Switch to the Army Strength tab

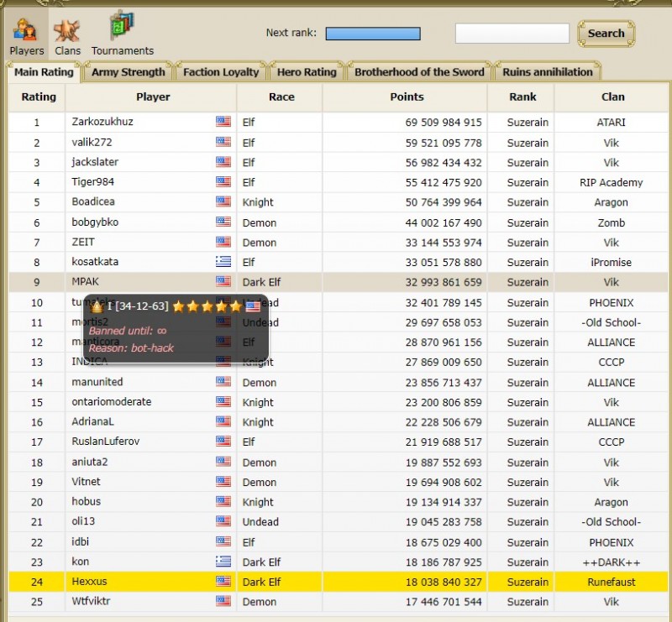(128, 72)
